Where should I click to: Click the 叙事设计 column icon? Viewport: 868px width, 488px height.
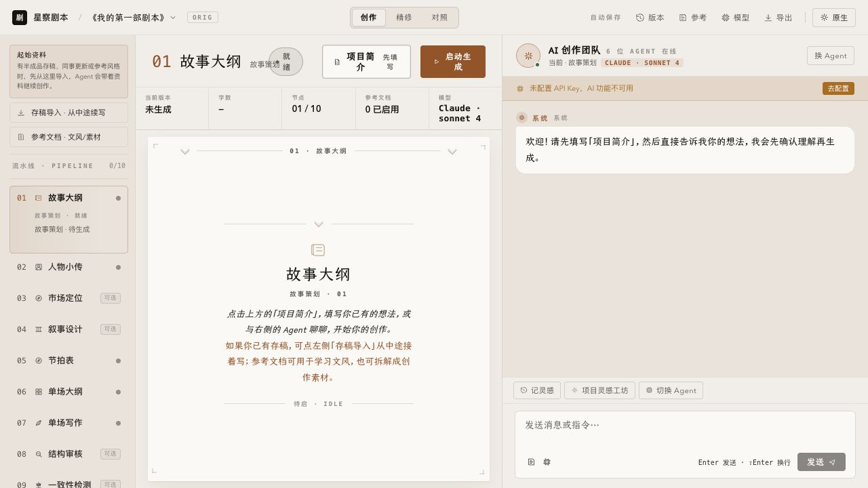point(39,329)
